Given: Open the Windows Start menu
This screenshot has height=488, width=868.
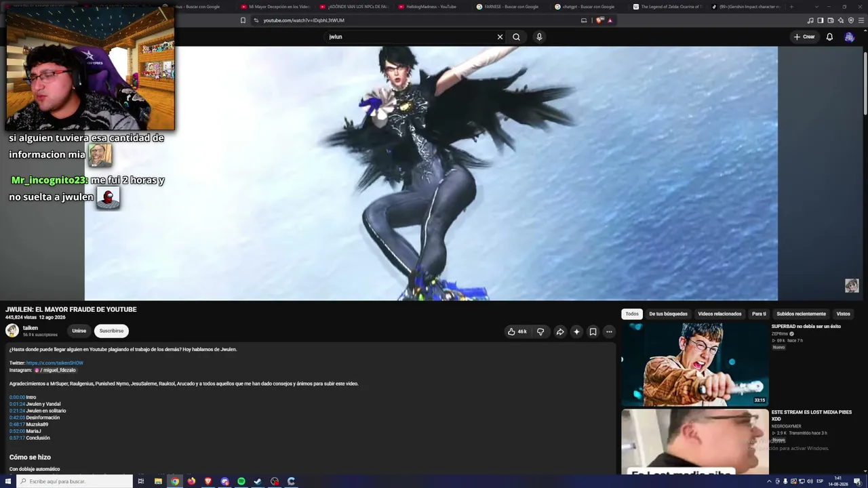Looking at the screenshot, I should pos(8,481).
